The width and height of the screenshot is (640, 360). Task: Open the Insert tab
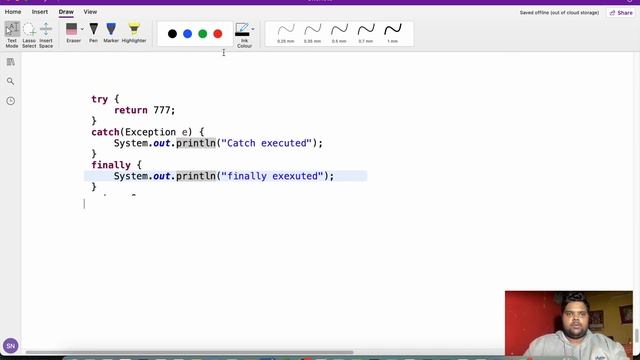(40, 12)
